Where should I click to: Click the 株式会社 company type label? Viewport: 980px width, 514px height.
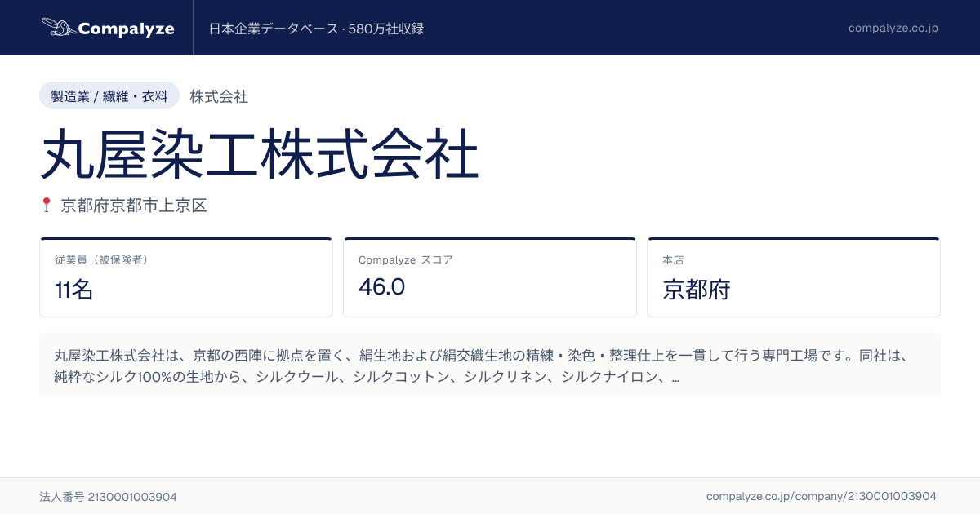point(219,96)
